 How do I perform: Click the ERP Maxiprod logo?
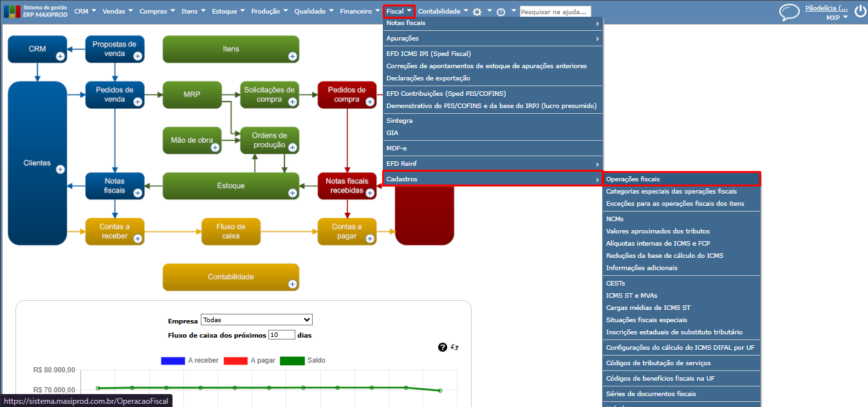point(35,11)
